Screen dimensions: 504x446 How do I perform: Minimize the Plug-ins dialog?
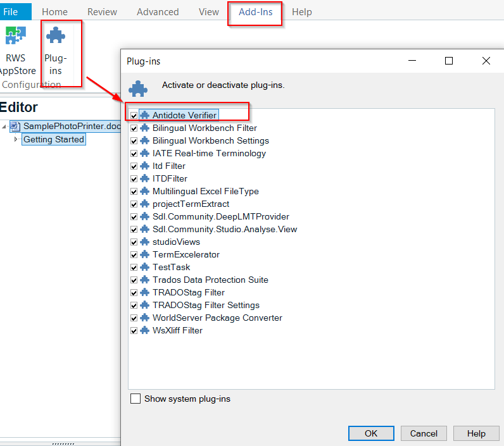412,61
